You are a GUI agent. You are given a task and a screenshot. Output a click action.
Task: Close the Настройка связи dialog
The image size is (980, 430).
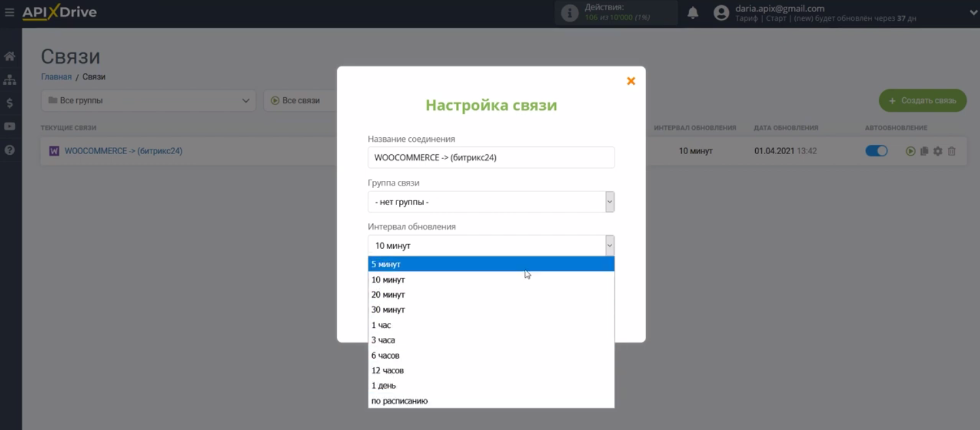[x=631, y=81]
